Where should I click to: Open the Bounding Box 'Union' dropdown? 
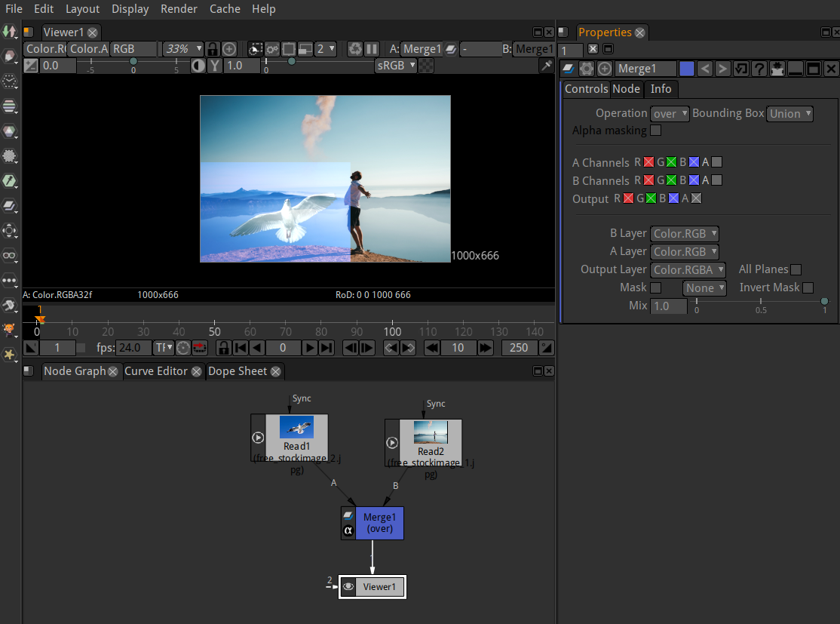(x=789, y=113)
